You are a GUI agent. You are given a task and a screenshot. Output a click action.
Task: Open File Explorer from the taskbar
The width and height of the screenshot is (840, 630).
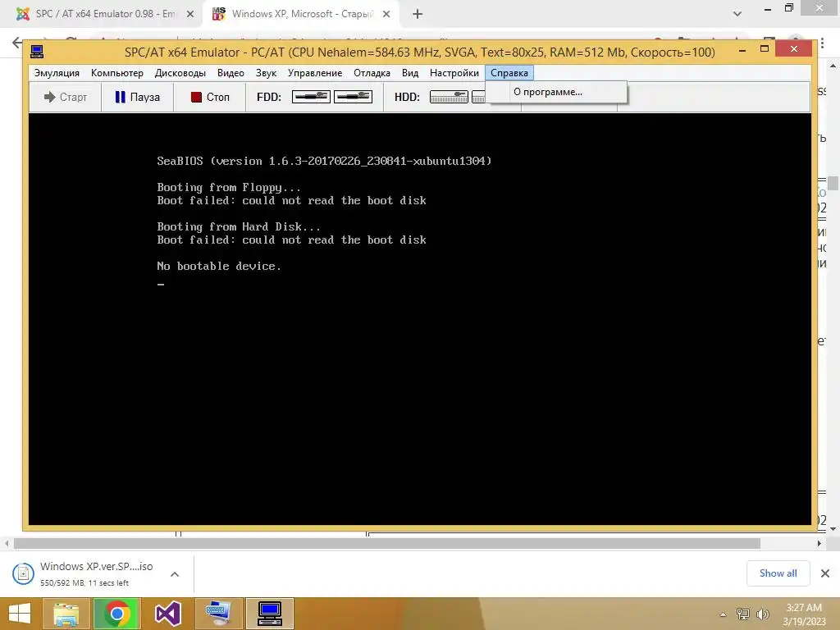(66, 614)
